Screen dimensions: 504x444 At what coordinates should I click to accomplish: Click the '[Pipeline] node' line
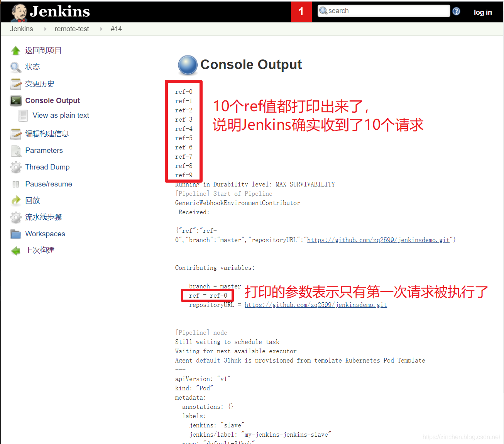[x=201, y=333]
